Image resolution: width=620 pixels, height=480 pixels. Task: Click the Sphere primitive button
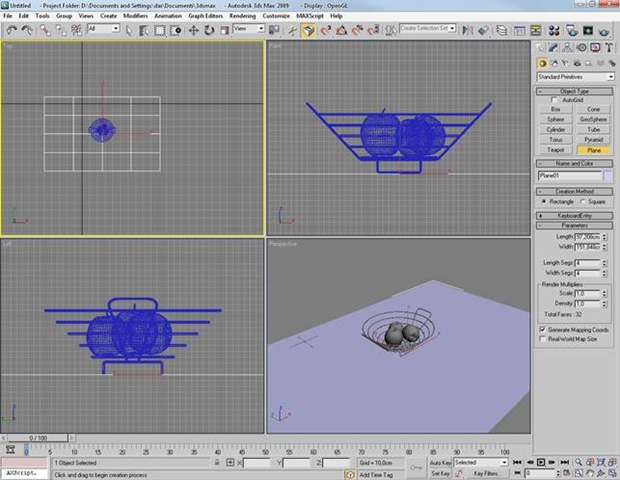pos(555,119)
